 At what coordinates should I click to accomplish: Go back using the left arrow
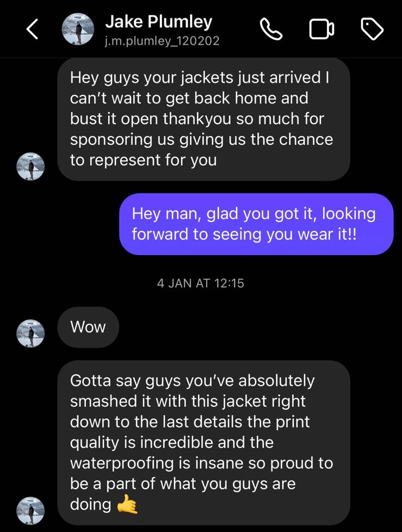pos(33,30)
